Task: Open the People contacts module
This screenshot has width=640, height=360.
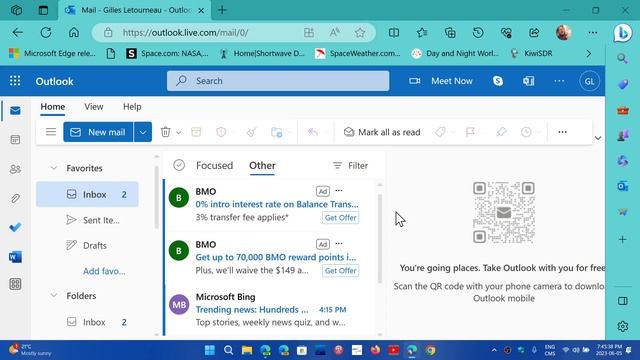Action: pyautogui.click(x=16, y=169)
